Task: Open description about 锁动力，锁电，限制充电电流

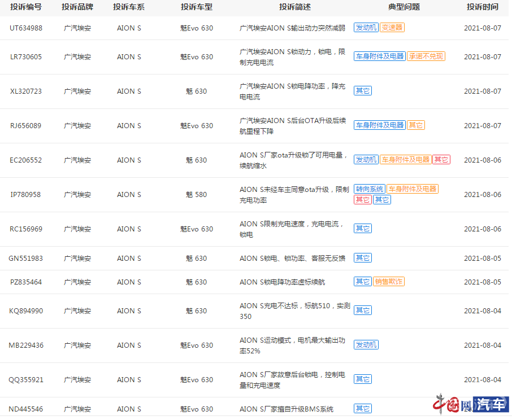Action: pyautogui.click(x=292, y=57)
